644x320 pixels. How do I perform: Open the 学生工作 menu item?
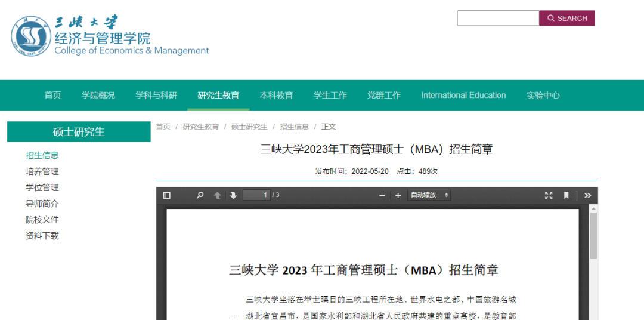330,96
